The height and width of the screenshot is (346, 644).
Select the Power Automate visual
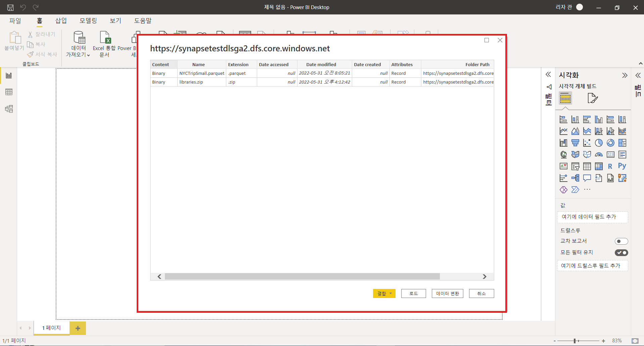click(x=575, y=190)
